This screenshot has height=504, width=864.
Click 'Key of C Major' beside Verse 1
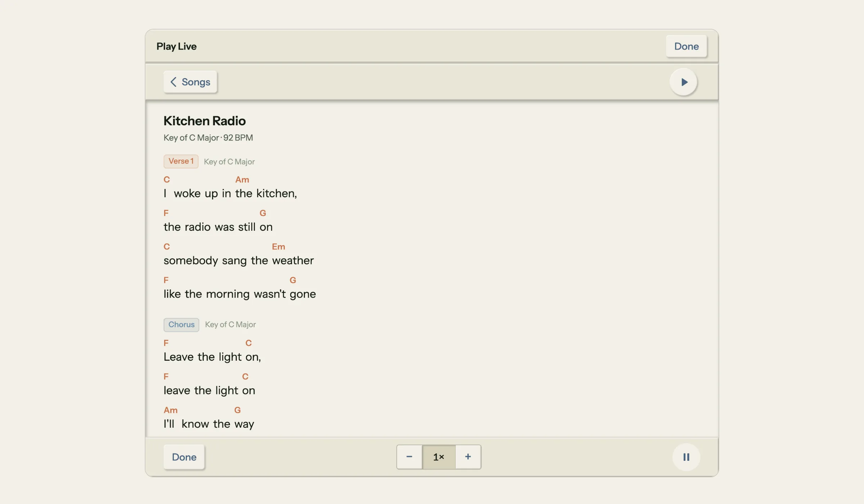click(229, 162)
